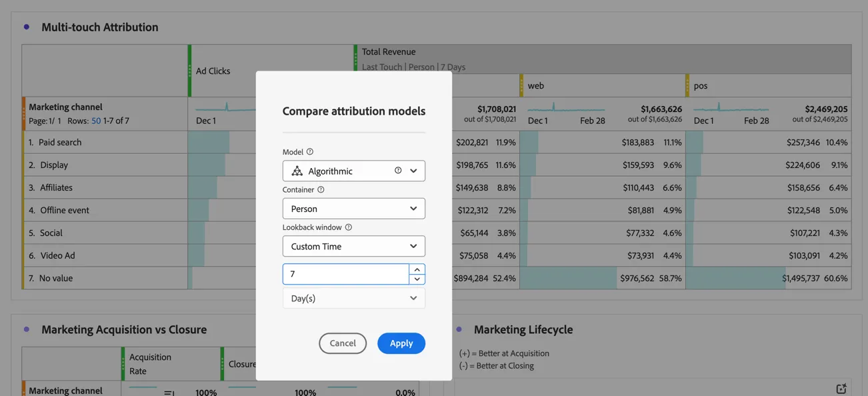Click the Container help info icon
Viewport: 868px width, 396px height.
coord(321,190)
